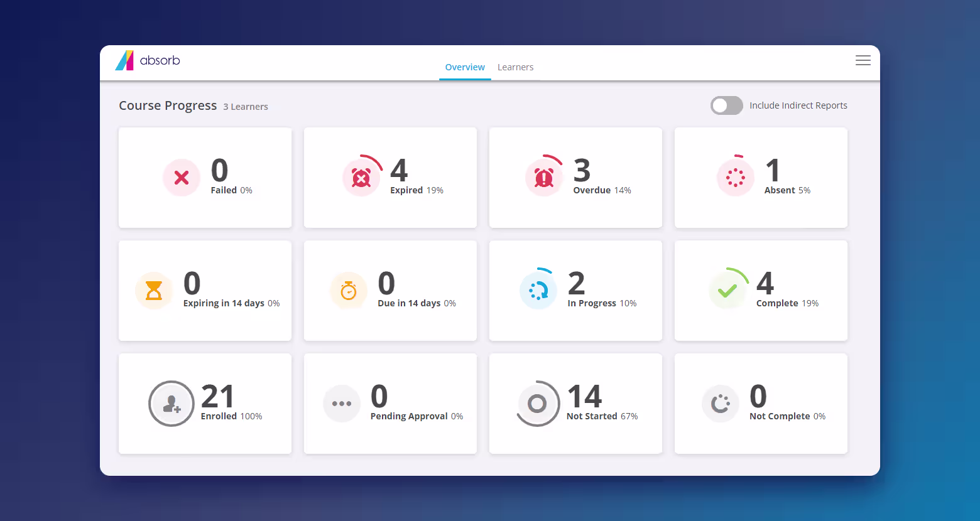Enable Include Indirect Reports toggle
Screen dimensions: 980x521
[x=727, y=105]
